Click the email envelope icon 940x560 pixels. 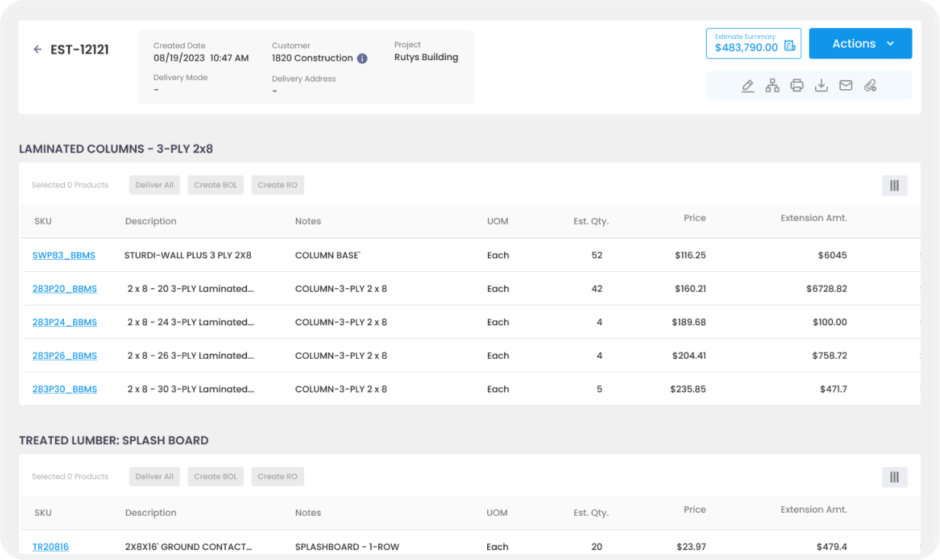845,85
